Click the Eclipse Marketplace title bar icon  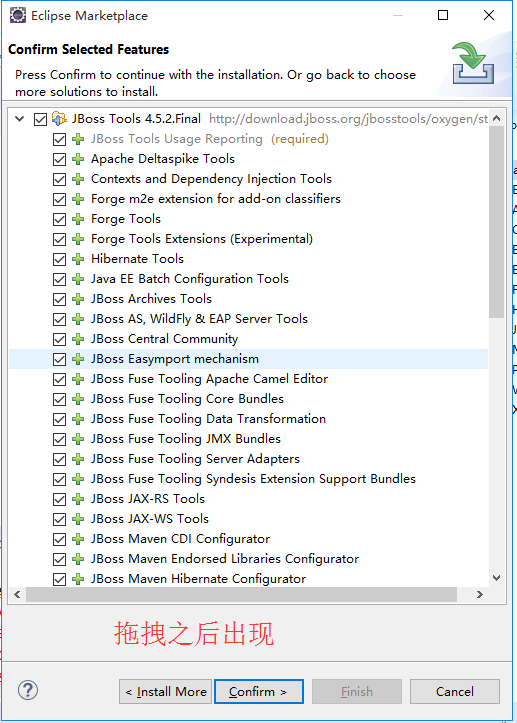click(18, 15)
